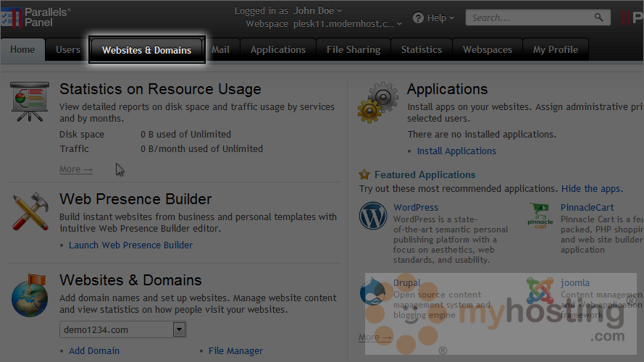The image size is (644, 362).
Task: Click the Parallels Panel logo
Action: [x=35, y=17]
